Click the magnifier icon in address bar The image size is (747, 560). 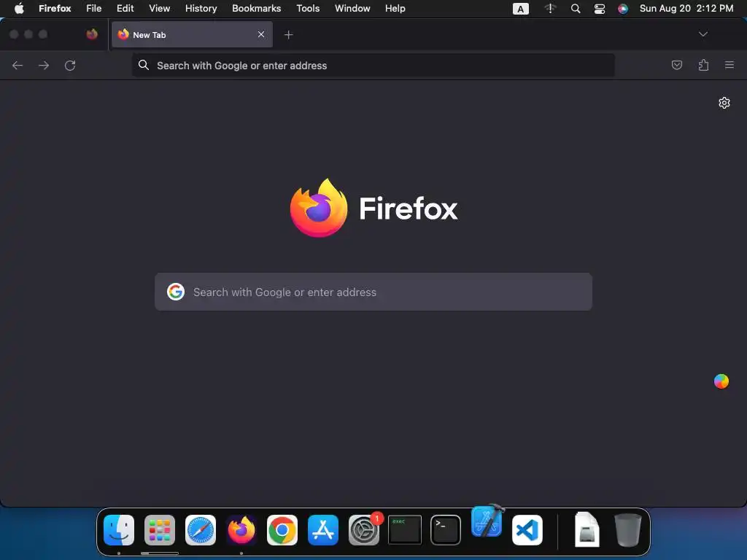click(x=144, y=65)
